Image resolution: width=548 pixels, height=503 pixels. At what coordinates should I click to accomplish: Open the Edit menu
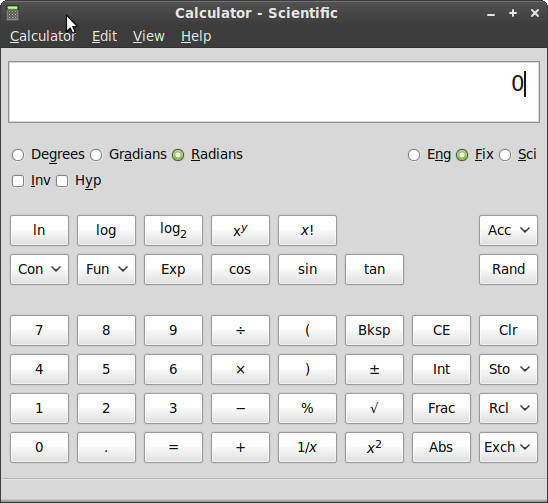click(x=104, y=36)
